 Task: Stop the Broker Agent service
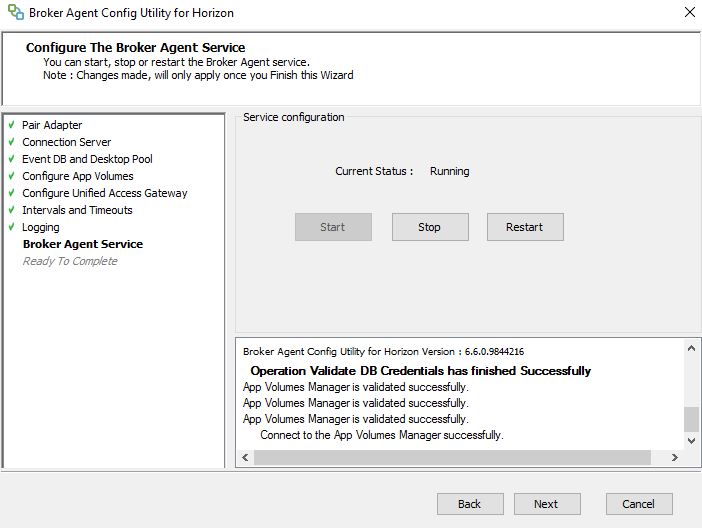coord(430,227)
